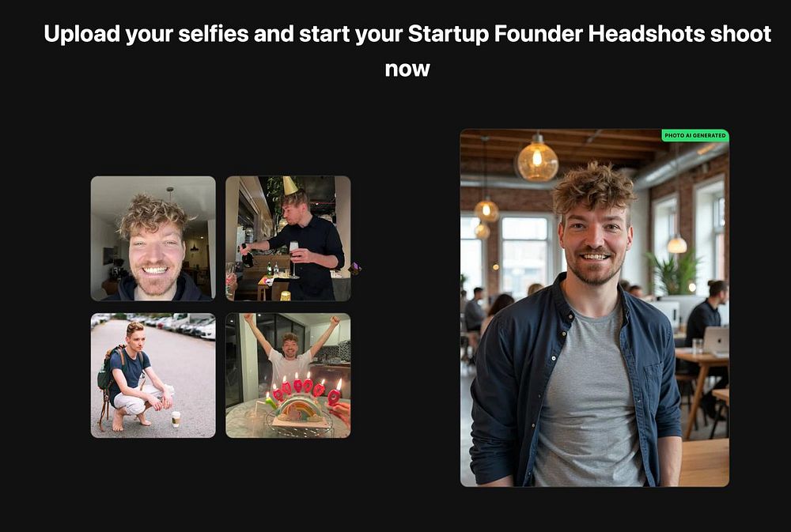Click the small purple icon beside the party photo
Viewport: 791px width, 532px height.
(x=355, y=268)
